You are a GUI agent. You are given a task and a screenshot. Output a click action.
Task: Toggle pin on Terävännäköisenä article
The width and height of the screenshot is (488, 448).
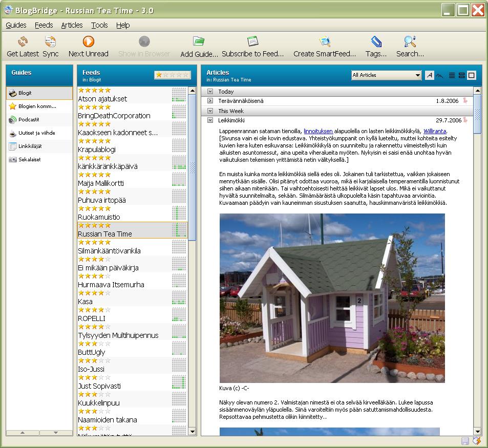465,101
